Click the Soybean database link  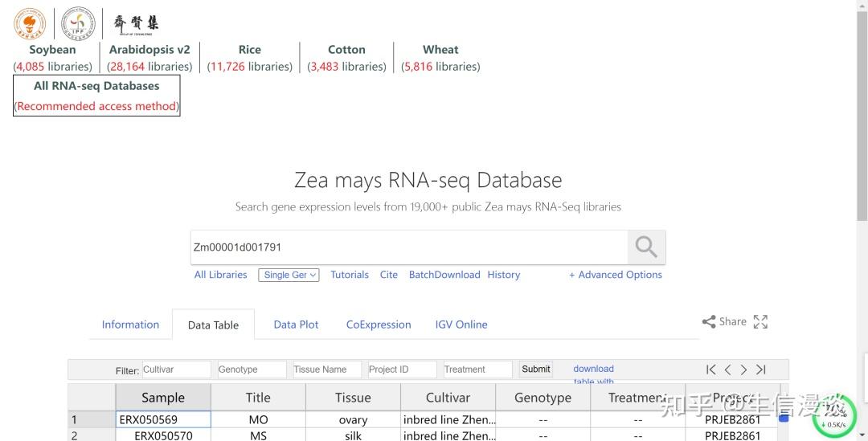[52, 50]
